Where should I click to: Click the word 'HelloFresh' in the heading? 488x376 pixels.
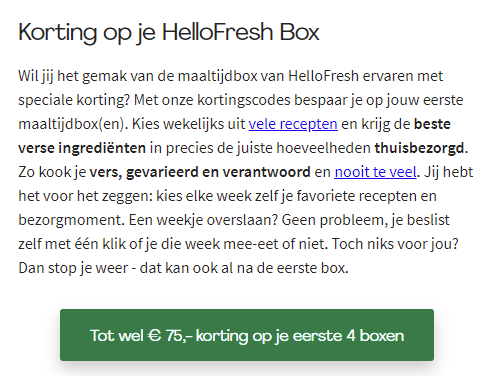(x=218, y=32)
